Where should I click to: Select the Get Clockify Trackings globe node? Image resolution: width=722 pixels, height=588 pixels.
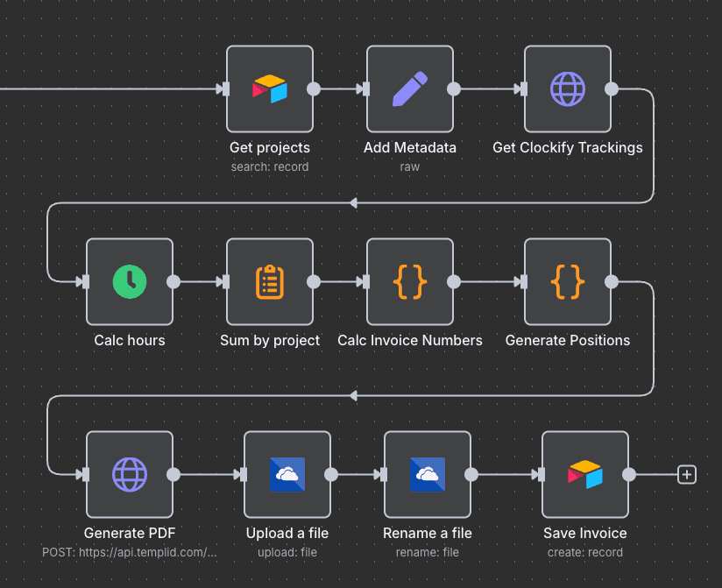tap(568, 89)
